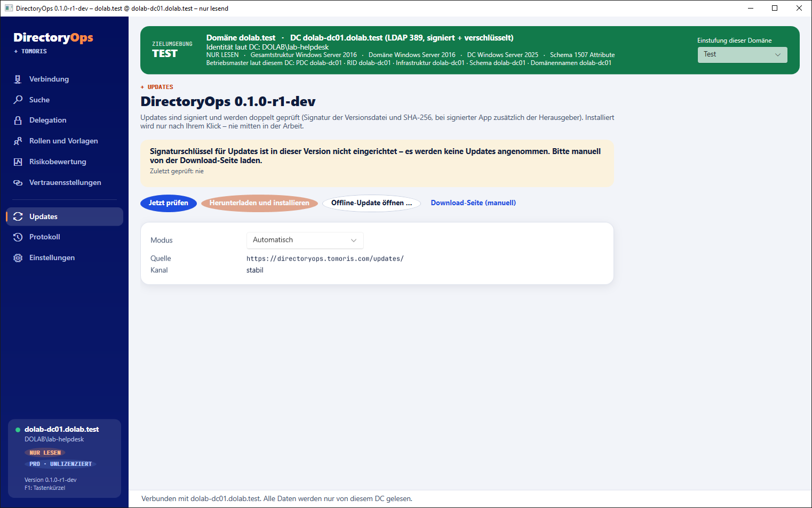Click the ZIELUMGEBUNG TEST label

[x=172, y=50]
